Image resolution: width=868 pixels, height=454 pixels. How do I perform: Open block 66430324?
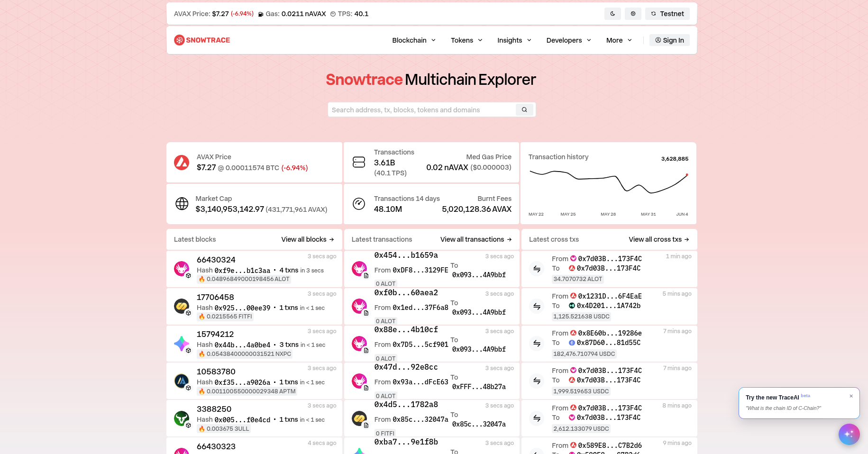click(x=216, y=260)
